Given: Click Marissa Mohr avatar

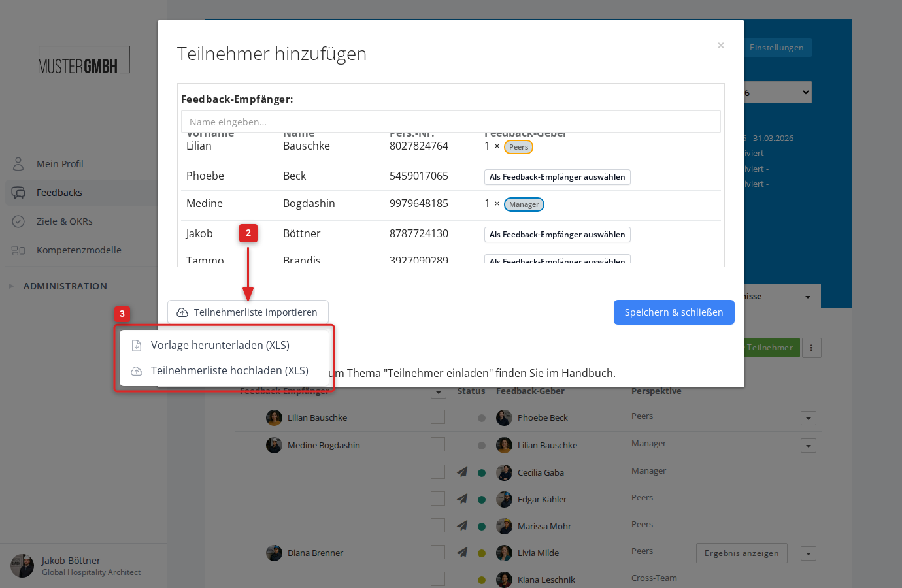Looking at the screenshot, I should tap(505, 526).
